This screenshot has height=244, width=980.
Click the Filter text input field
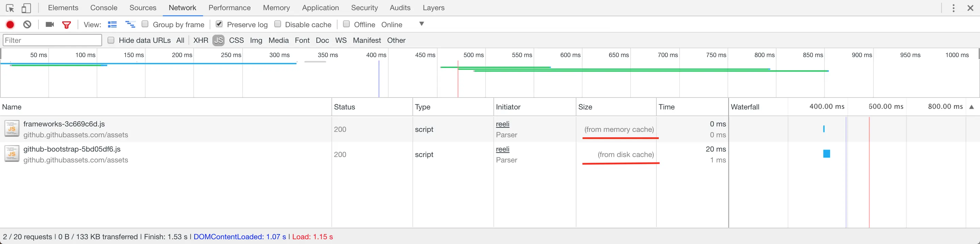pos(52,40)
